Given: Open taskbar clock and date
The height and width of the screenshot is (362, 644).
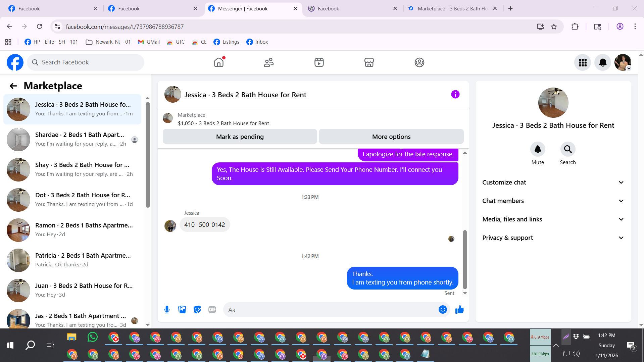Looking at the screenshot, I should coord(607,345).
